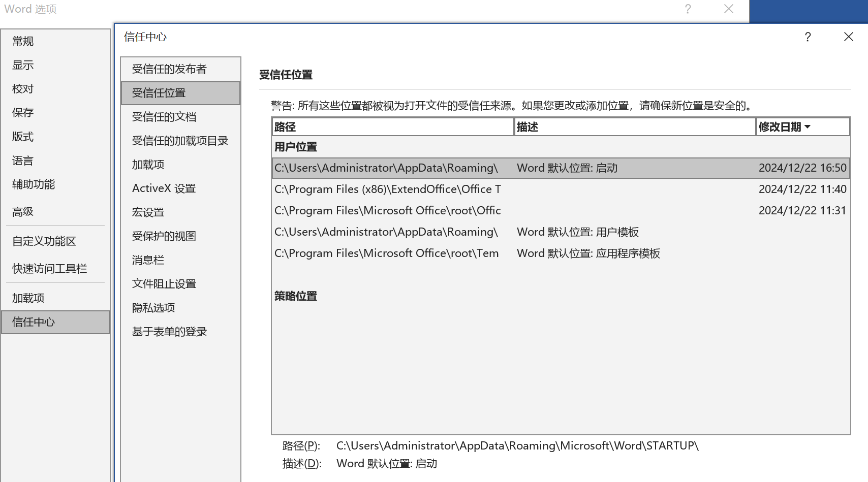Image resolution: width=868 pixels, height=482 pixels.
Task: Switch to 加载项 in Trust Center list
Action: [x=180, y=165]
